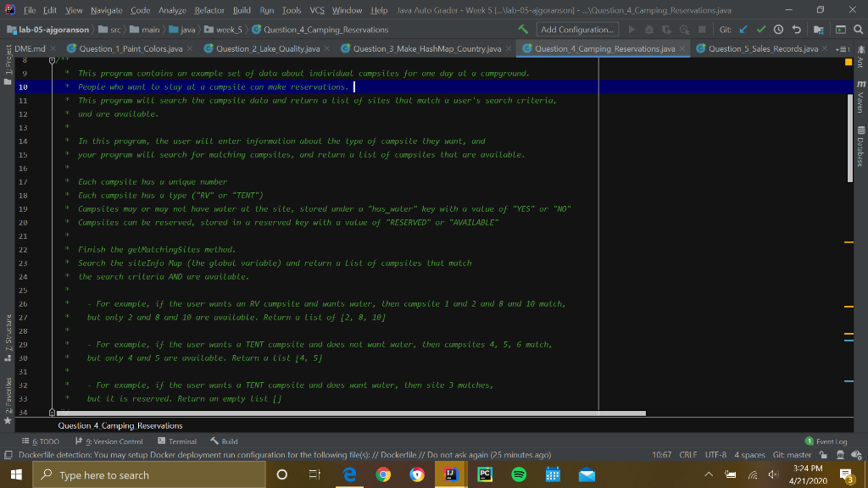868x488 pixels.
Task: Open the UTF-8 file encoding selector
Action: point(715,455)
